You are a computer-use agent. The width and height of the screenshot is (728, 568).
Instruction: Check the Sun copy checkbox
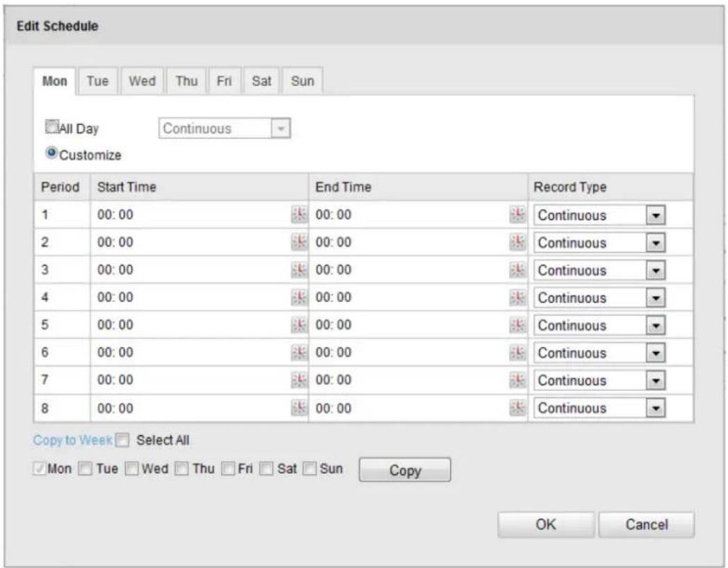pos(309,469)
